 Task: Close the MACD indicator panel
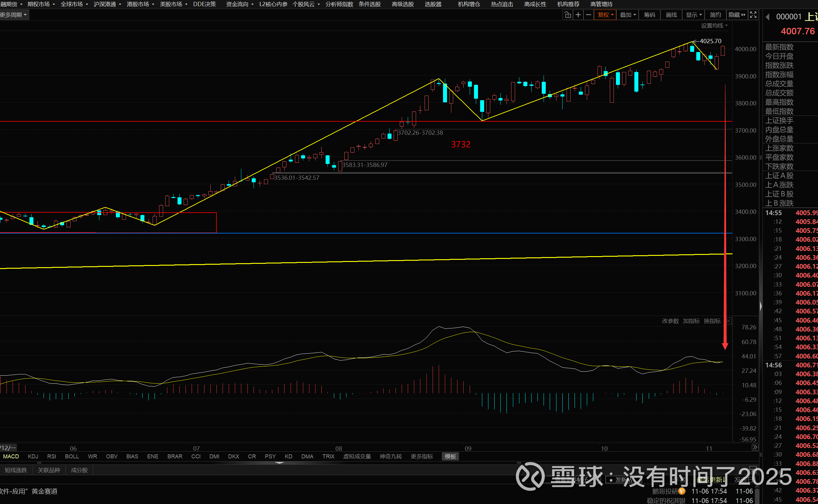[729, 321]
